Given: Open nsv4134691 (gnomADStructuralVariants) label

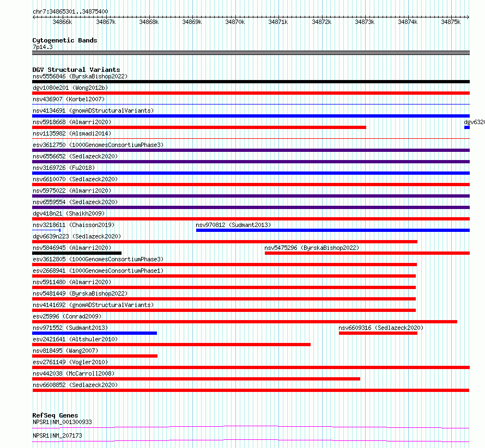Looking at the screenshot, I should (93, 111).
